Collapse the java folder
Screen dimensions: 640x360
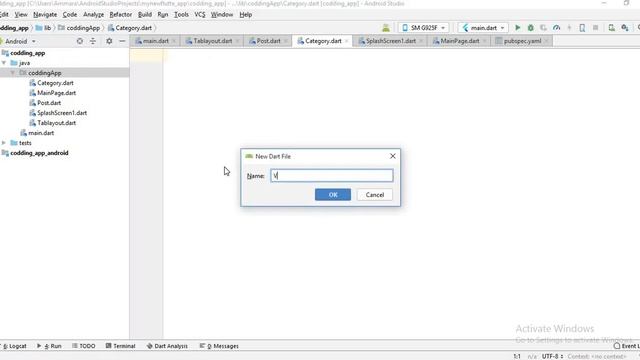click(x=4, y=63)
